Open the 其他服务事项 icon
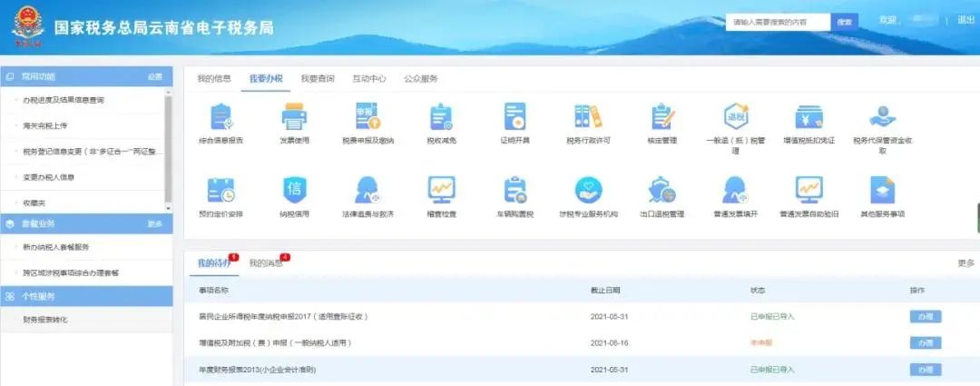 883,190
